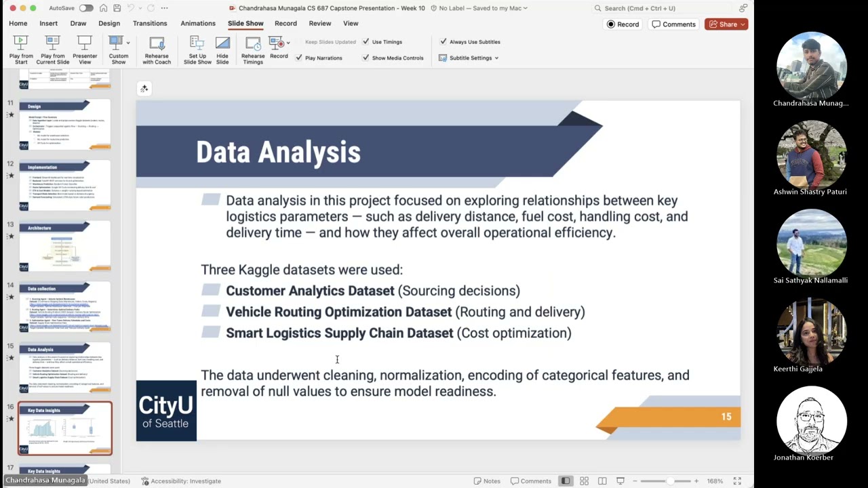
Task: Click the Designer sparkle icon above slide
Action: click(x=144, y=89)
